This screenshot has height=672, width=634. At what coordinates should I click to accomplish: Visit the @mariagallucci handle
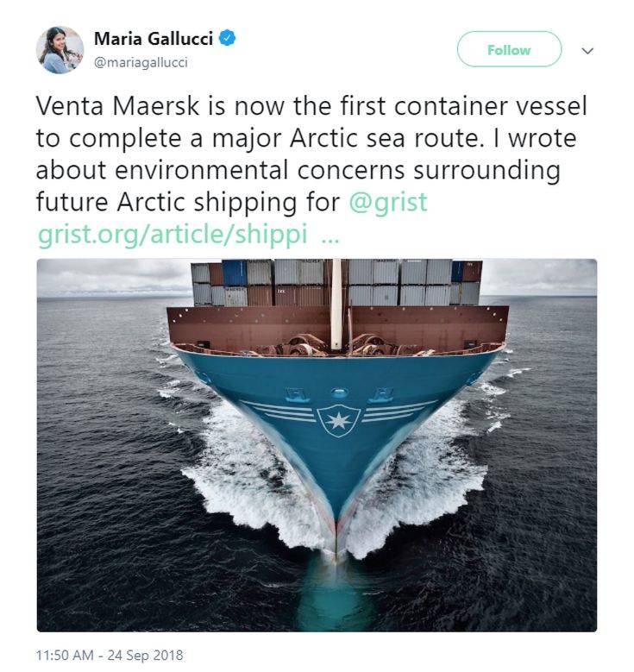[x=141, y=63]
